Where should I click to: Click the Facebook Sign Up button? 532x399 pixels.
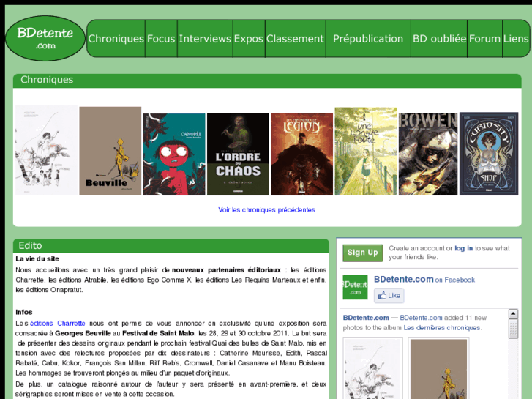(362, 253)
